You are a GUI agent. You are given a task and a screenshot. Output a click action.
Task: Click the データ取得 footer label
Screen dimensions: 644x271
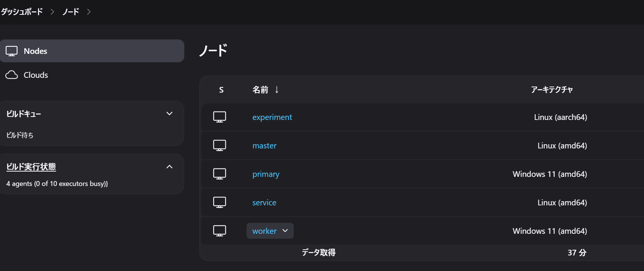click(x=318, y=252)
